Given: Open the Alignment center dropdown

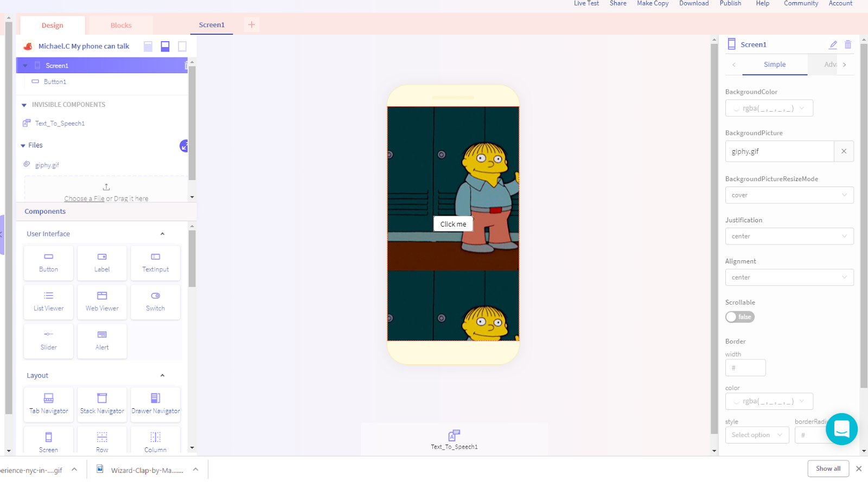Looking at the screenshot, I should point(789,278).
